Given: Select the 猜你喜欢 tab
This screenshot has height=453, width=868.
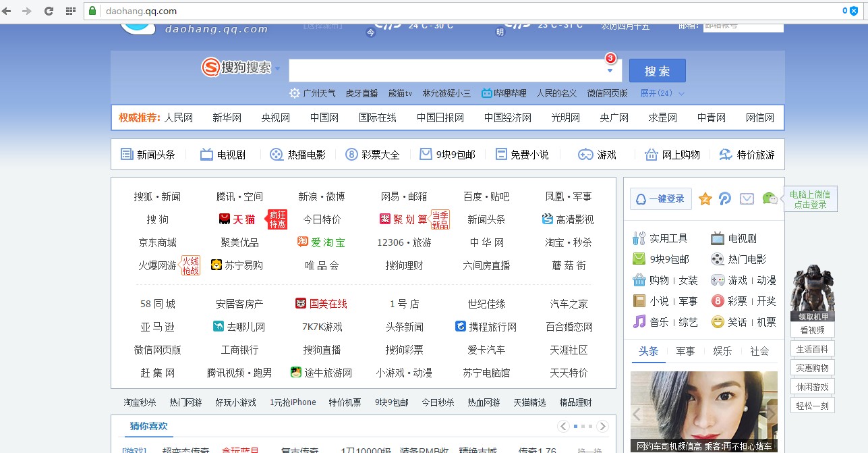Looking at the screenshot, I should [x=148, y=426].
